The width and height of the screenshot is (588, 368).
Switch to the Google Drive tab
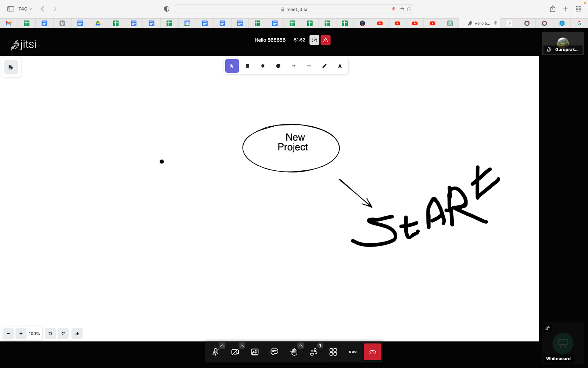(x=98, y=23)
